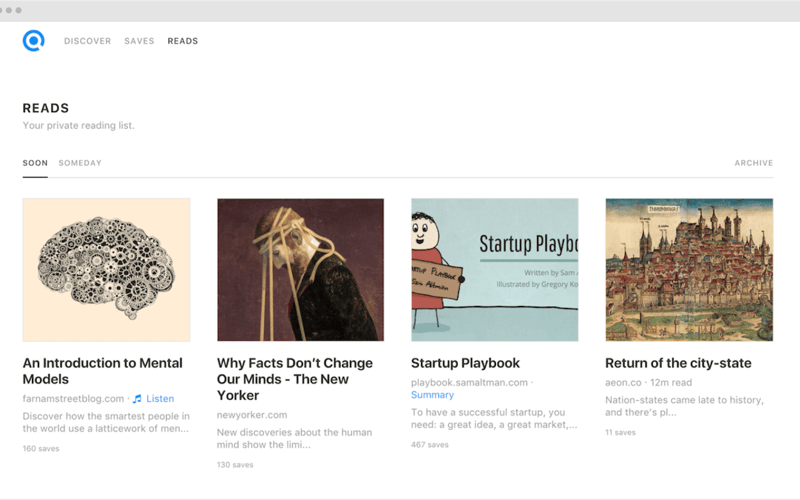Viewport: 800px width, 500px height.
Task: Switch to the Someday tab
Action: point(80,163)
